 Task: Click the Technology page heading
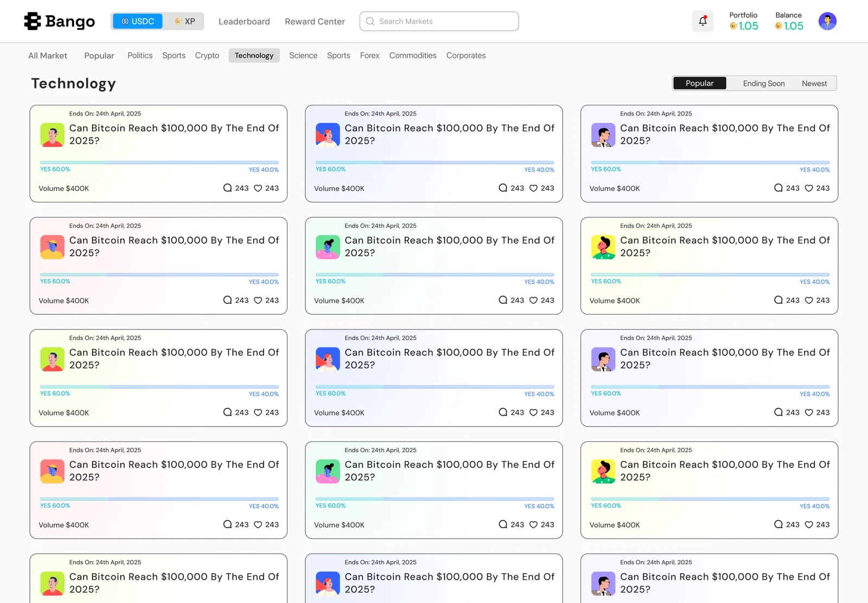74,84
